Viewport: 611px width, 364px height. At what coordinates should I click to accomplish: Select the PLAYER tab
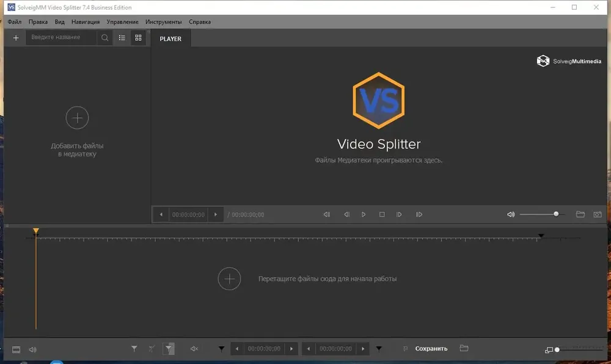(170, 38)
